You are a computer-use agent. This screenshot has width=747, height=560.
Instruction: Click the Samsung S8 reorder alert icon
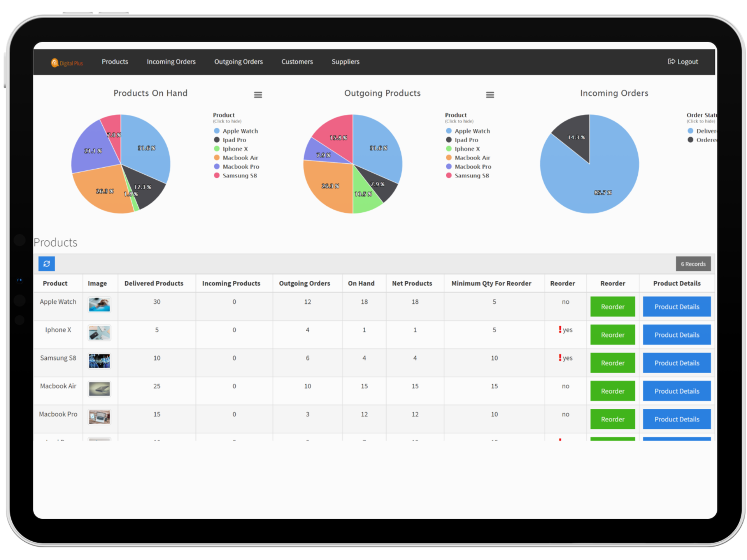pyautogui.click(x=560, y=357)
